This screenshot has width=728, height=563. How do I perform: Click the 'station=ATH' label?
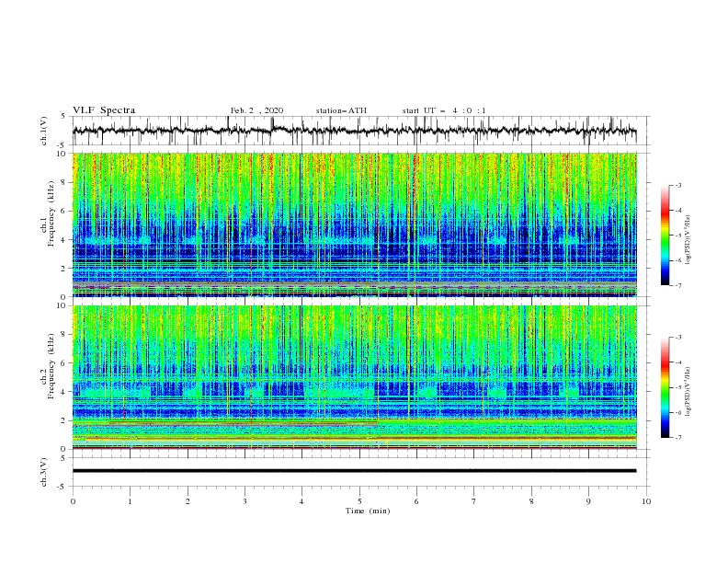[341, 110]
